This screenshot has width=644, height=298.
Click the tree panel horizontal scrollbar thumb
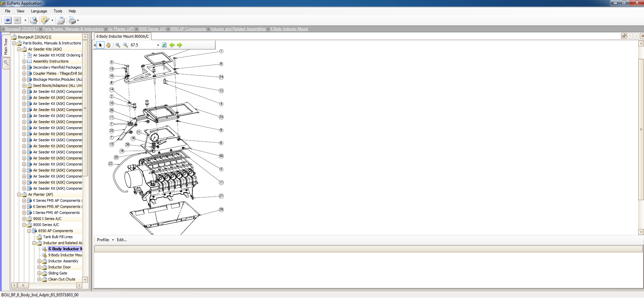(x=23, y=285)
